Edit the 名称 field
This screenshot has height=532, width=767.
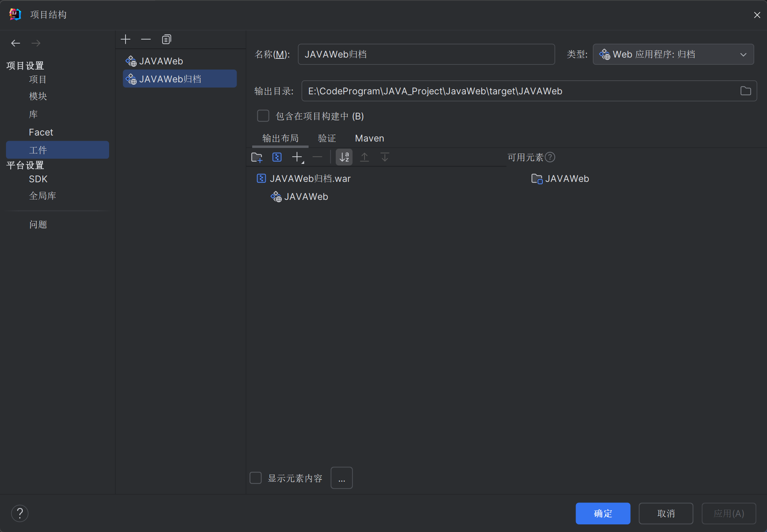pyautogui.click(x=426, y=54)
